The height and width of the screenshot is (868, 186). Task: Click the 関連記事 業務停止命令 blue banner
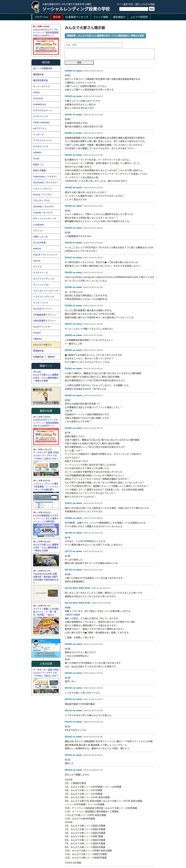105,35
